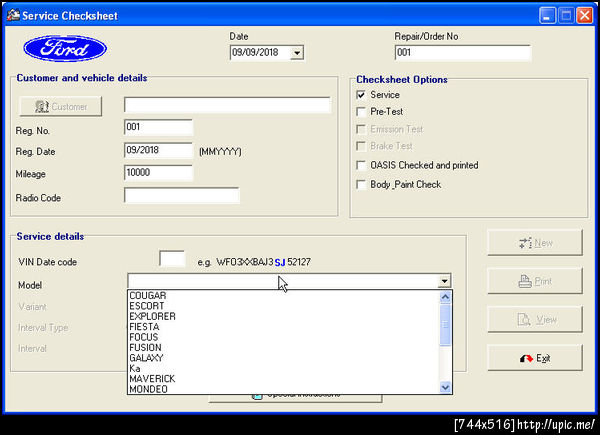The height and width of the screenshot is (435, 600).
Task: Click the model list scrollbar thumb
Action: [x=445, y=325]
